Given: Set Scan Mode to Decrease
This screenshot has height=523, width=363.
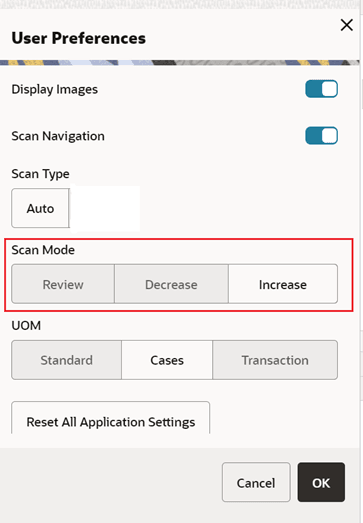Looking at the screenshot, I should click(x=171, y=284).
